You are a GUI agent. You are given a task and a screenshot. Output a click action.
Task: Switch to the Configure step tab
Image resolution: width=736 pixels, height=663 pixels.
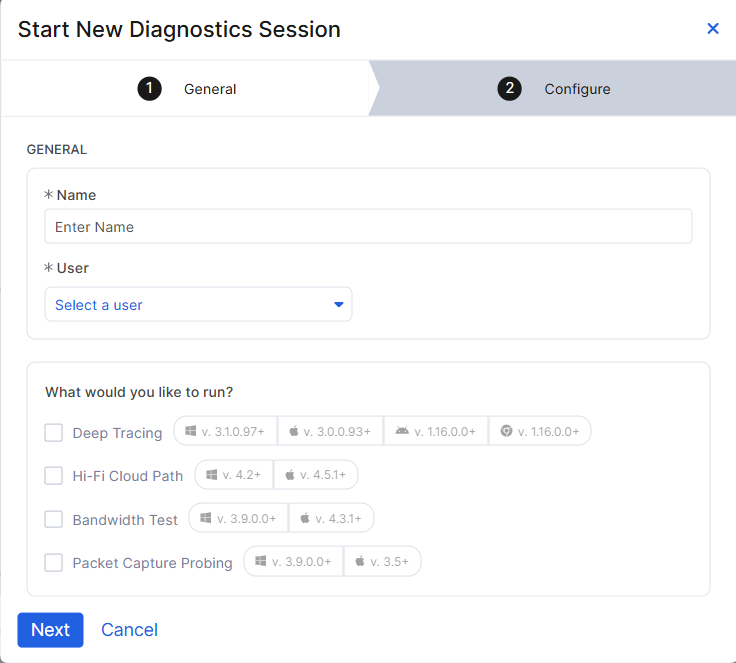[554, 89]
